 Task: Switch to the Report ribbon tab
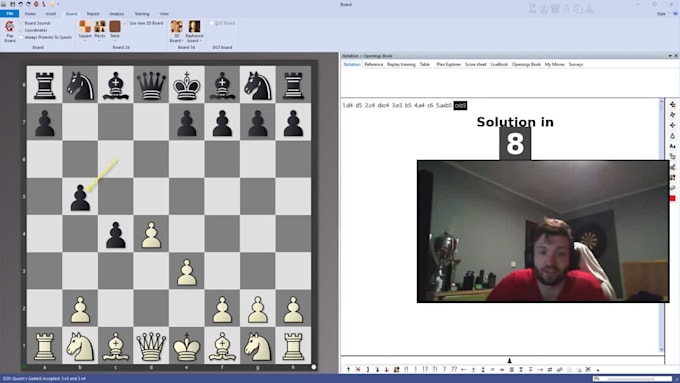(x=93, y=14)
